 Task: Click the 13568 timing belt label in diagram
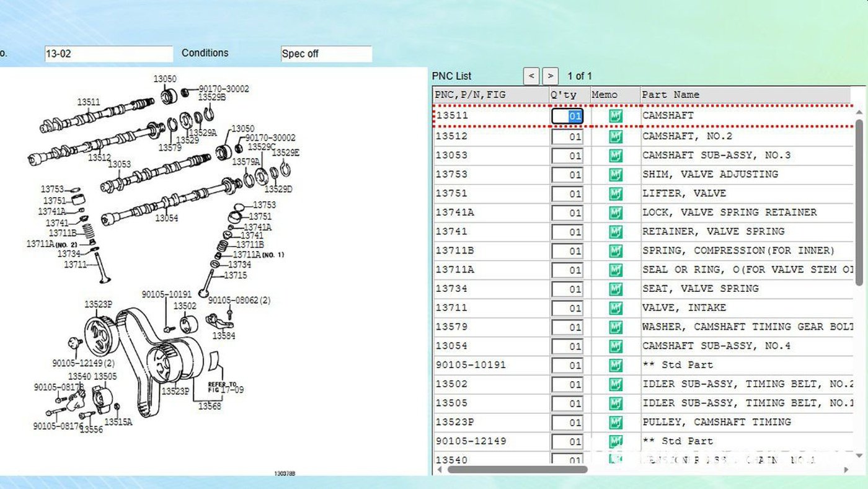point(210,407)
